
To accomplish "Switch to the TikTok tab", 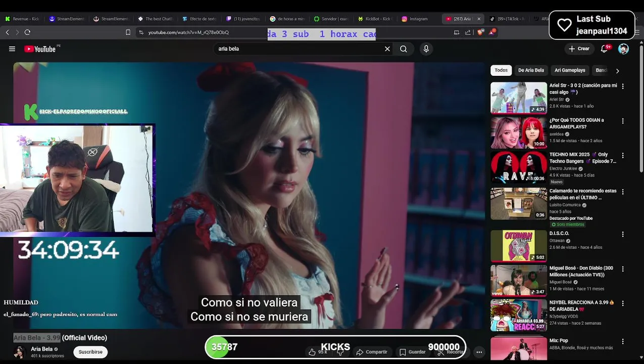I will tap(508, 19).
